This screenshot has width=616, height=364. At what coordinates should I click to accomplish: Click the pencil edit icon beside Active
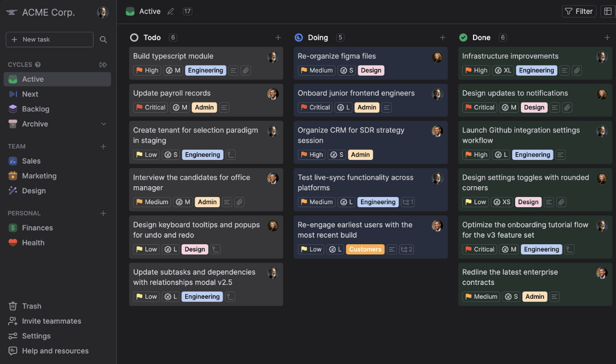coord(171,11)
